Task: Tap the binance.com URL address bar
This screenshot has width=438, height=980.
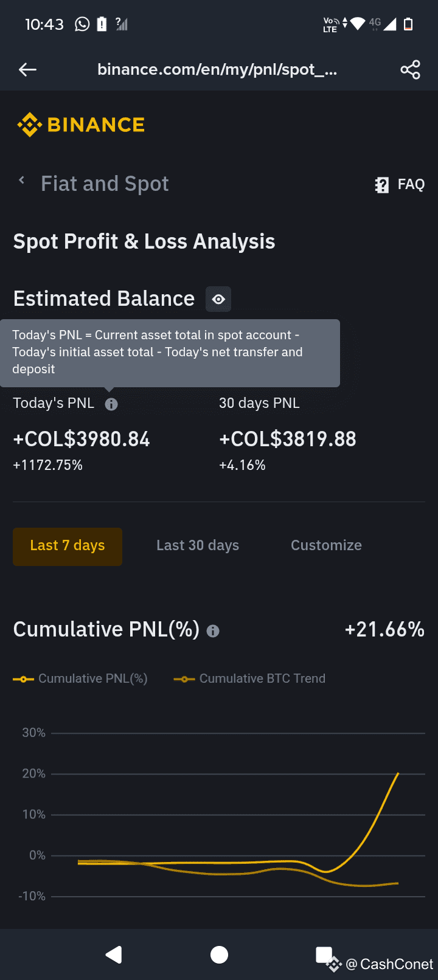Action: pyautogui.click(x=217, y=70)
